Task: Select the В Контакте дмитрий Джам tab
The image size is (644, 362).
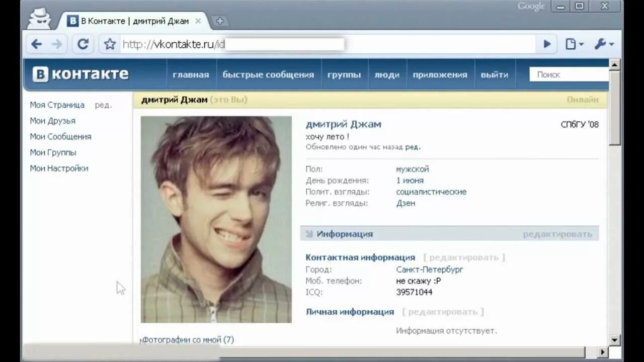Action: 133,21
